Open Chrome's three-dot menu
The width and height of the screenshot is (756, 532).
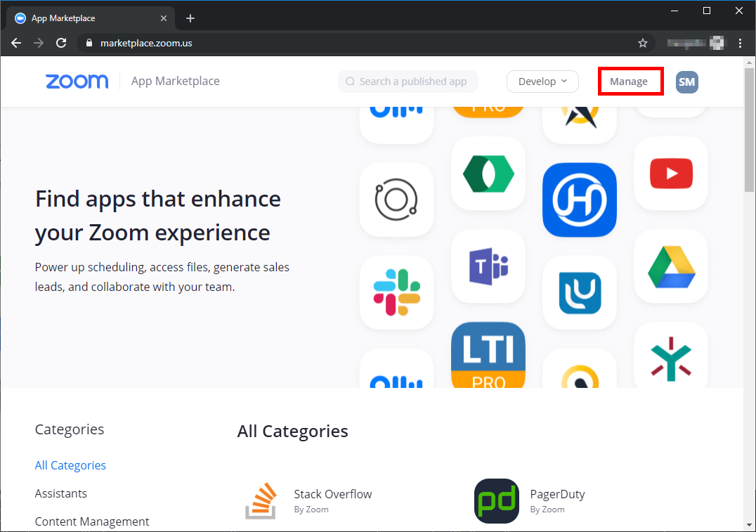pyautogui.click(x=740, y=43)
